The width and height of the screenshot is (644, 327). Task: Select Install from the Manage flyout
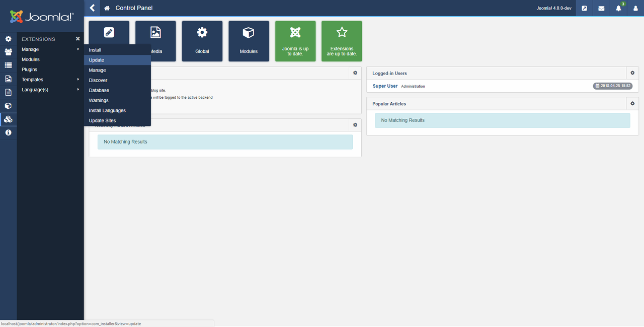(117, 50)
